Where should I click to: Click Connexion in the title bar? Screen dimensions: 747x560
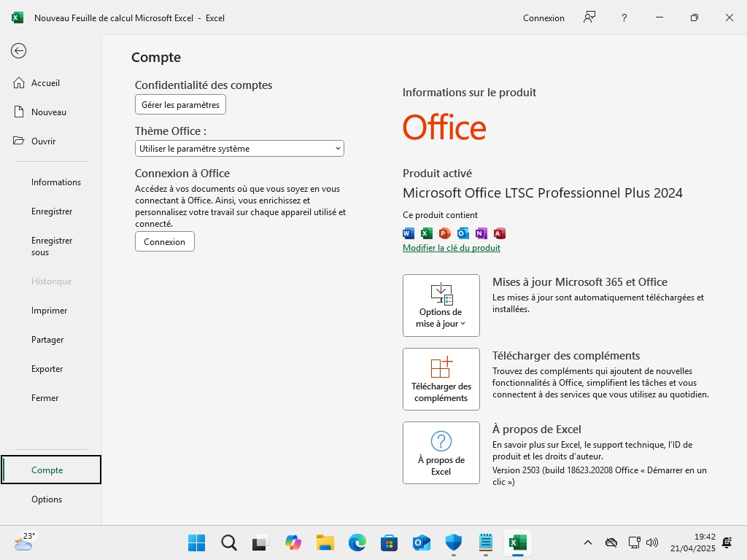[543, 18]
